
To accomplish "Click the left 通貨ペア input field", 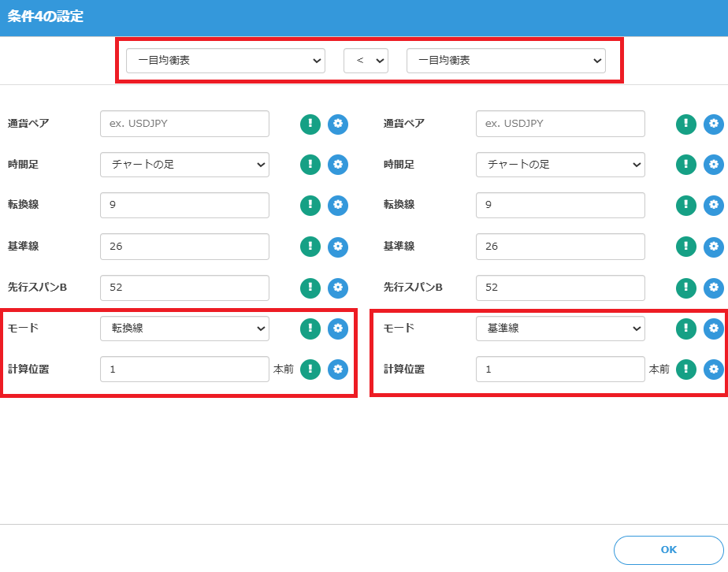I will pos(184,124).
